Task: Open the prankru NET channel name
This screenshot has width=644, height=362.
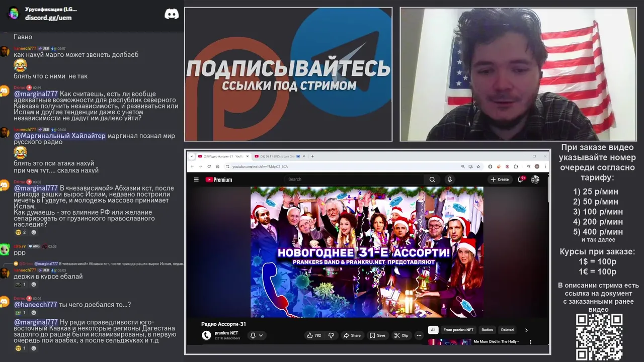Action: pyautogui.click(x=226, y=333)
